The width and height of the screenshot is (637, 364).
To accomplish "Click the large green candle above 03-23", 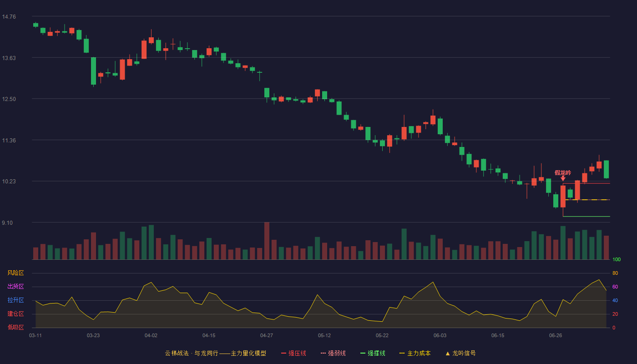I will [x=93, y=71].
